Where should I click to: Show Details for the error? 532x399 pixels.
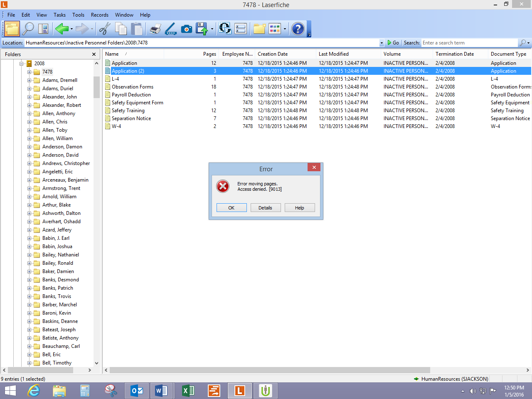pos(265,208)
